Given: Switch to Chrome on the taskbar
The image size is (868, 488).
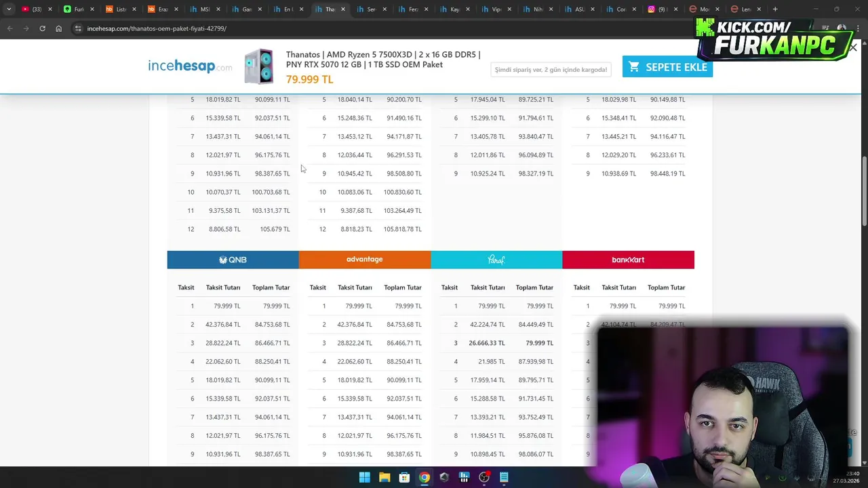Looking at the screenshot, I should click(424, 477).
